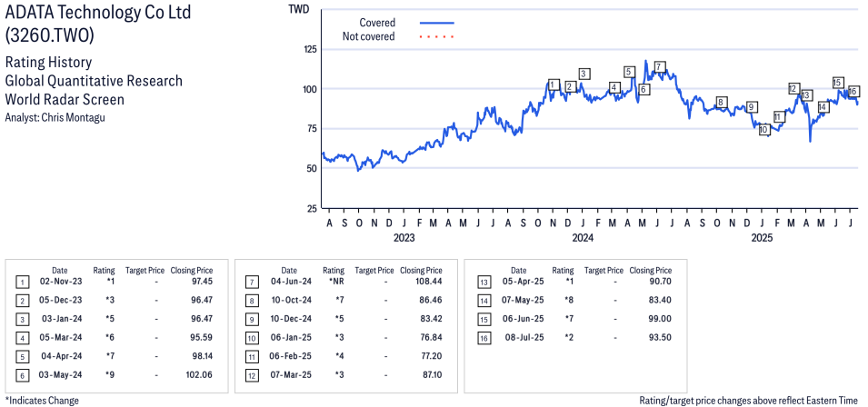
Task: Click the closing price 83.42
Action: 431,319
